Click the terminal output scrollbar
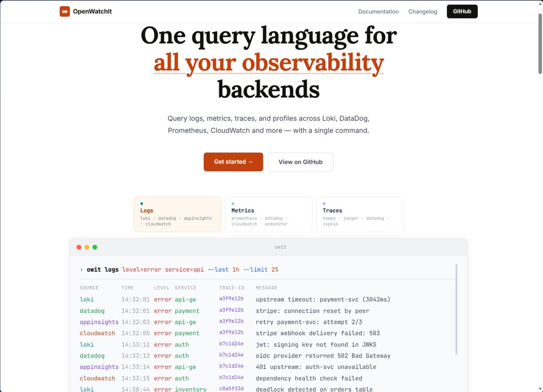 pyautogui.click(x=456, y=309)
